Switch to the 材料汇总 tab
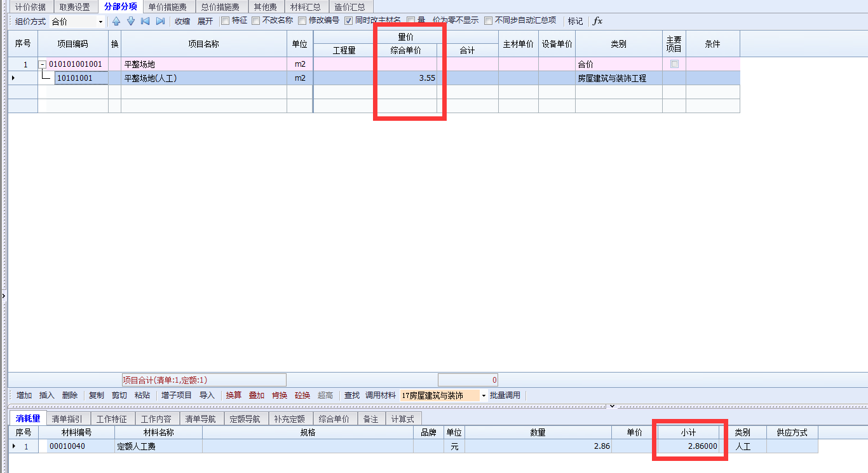 tap(305, 7)
